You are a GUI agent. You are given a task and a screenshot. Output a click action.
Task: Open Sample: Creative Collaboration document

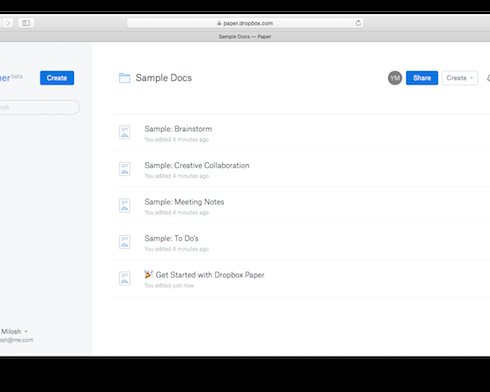click(197, 165)
